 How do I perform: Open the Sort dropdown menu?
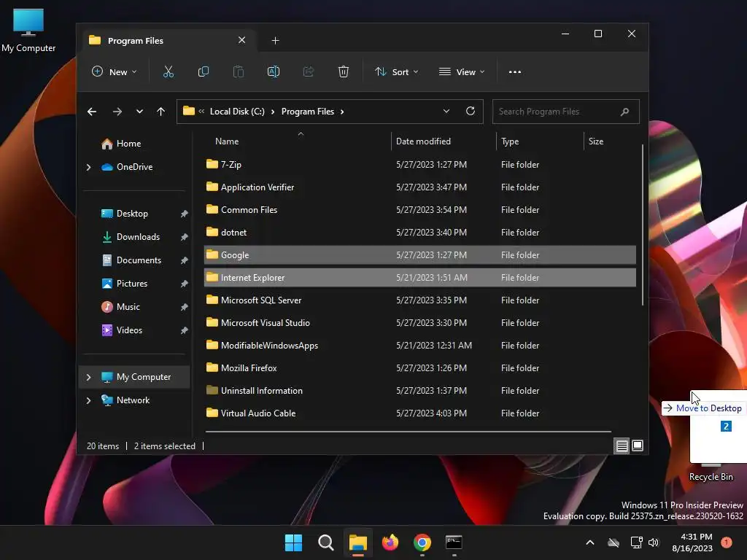click(x=396, y=72)
